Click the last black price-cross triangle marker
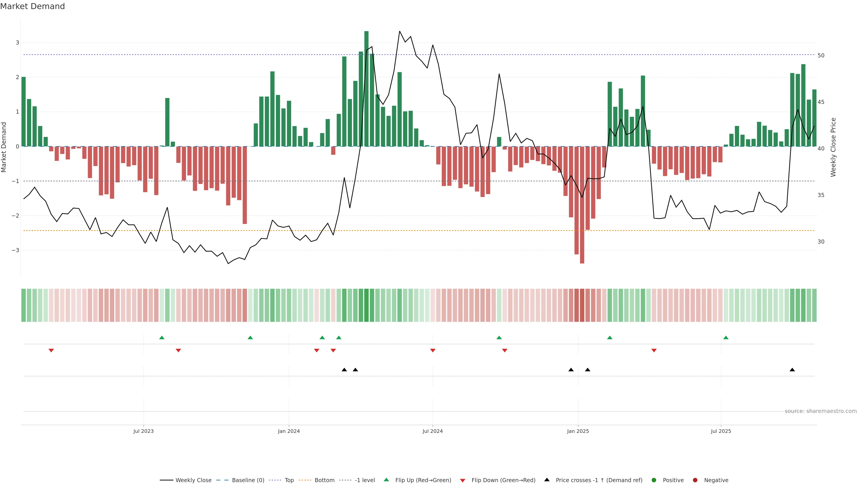This screenshot has height=488, width=868. point(792,370)
